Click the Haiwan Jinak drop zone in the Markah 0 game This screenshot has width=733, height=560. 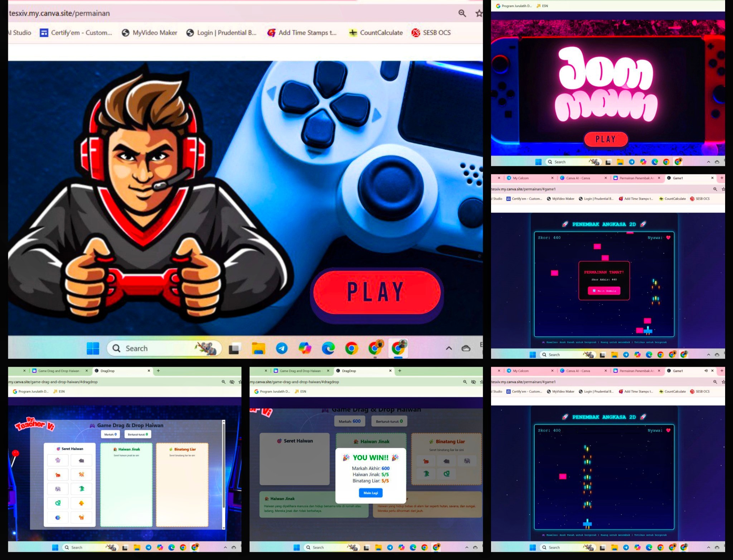pos(126,485)
